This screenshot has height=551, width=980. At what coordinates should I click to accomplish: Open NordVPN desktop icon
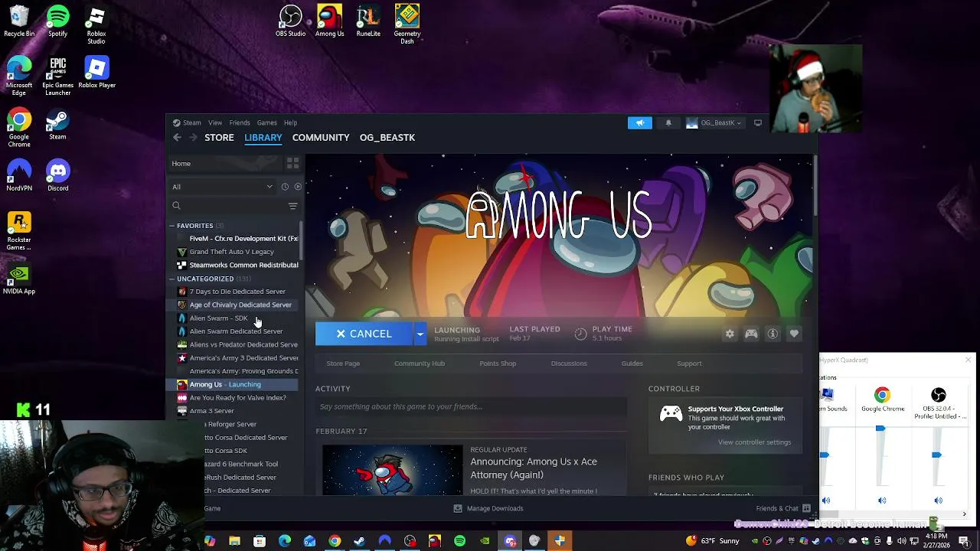[x=19, y=175]
